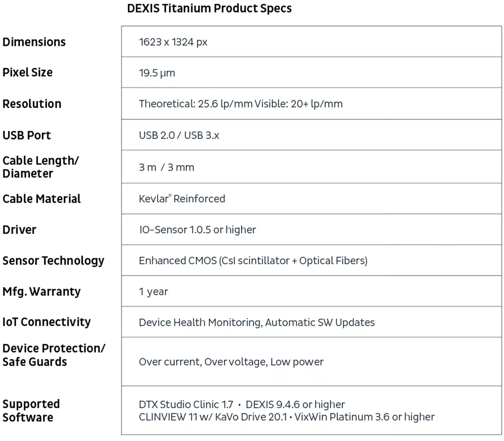
Task: Click the DTX Studio Clinic 1.7 text
Action: (186, 404)
